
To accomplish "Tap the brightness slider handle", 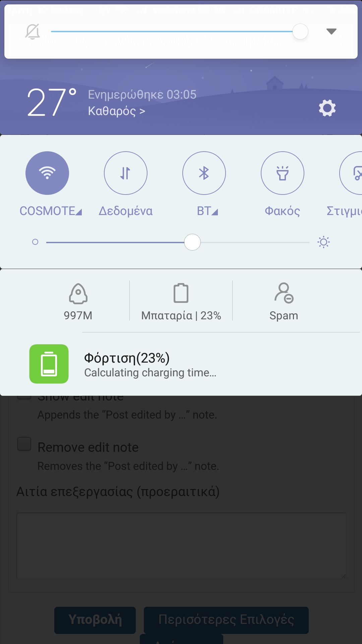I will (192, 242).
